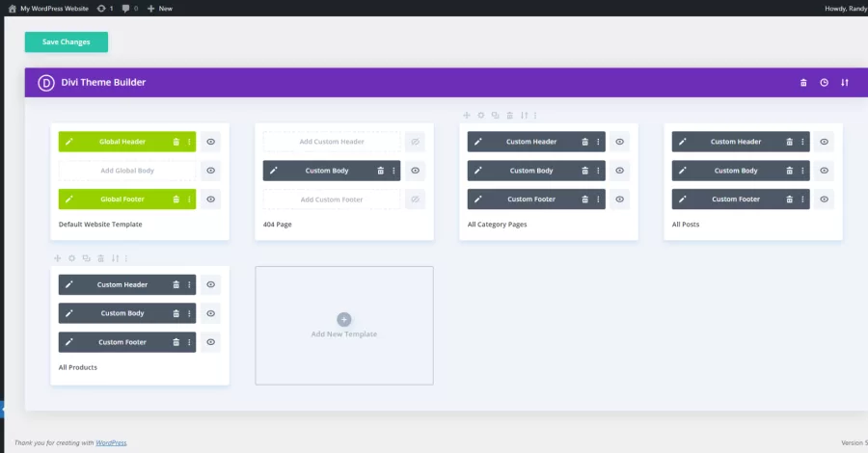Delete the Global Footer via trash icon
This screenshot has width=868, height=453.
176,200
